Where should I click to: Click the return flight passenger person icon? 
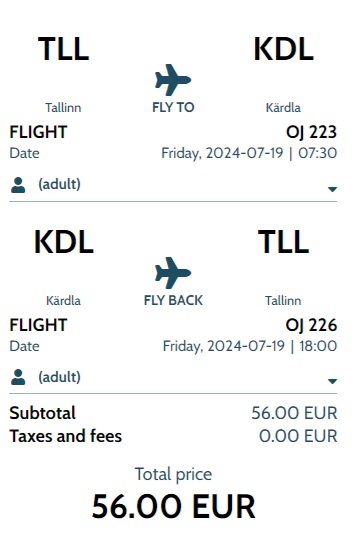click(x=18, y=377)
